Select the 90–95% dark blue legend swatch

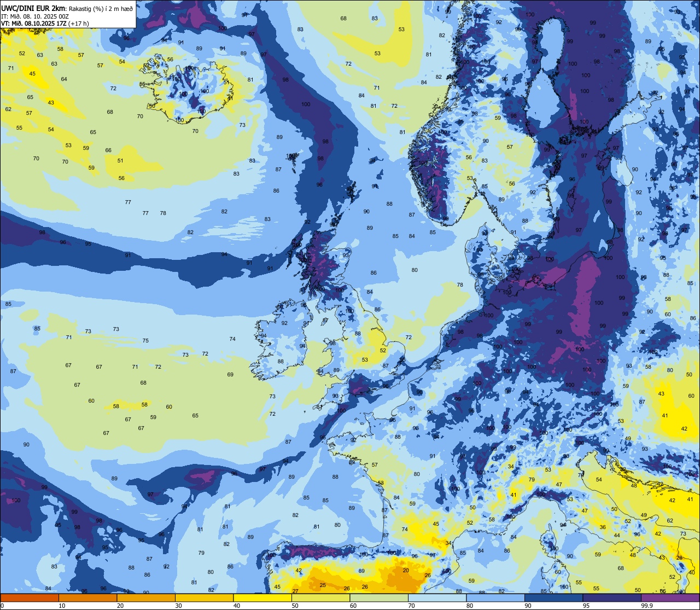553,597
